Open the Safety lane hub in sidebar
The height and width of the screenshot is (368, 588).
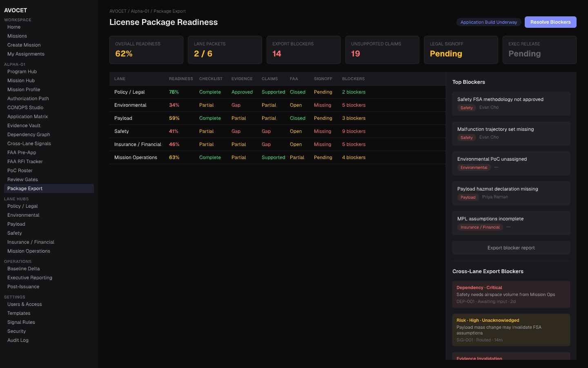(49, 233)
